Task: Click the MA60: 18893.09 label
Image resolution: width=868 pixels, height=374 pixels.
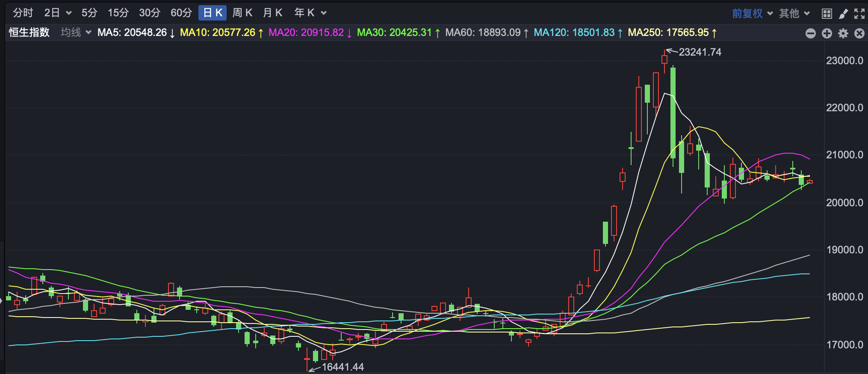Action: [x=487, y=33]
